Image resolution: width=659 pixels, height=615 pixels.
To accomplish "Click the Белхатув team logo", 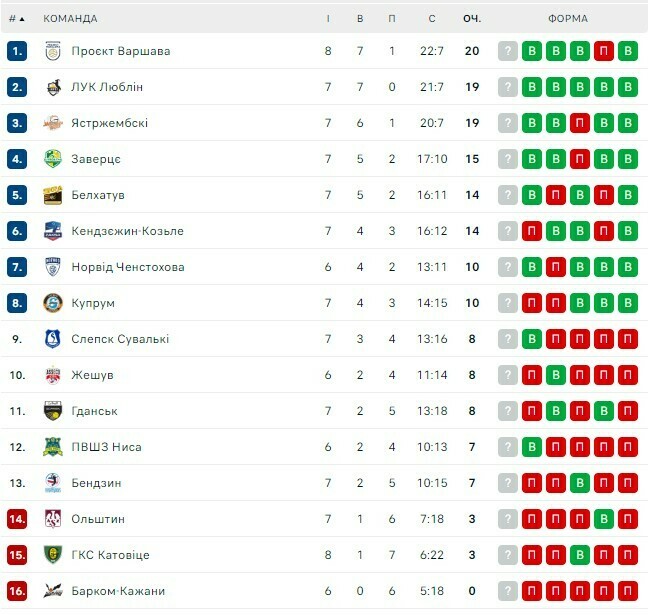I will tap(53, 195).
